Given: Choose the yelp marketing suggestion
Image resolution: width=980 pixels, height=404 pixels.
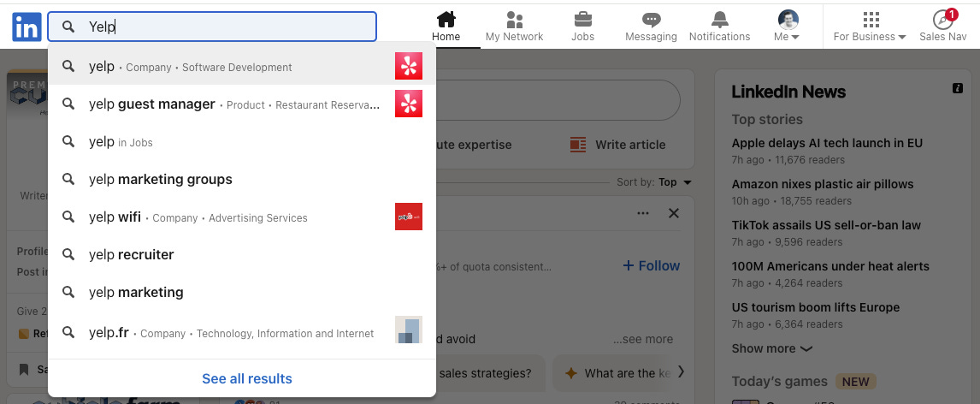Looking at the screenshot, I should click(242, 292).
